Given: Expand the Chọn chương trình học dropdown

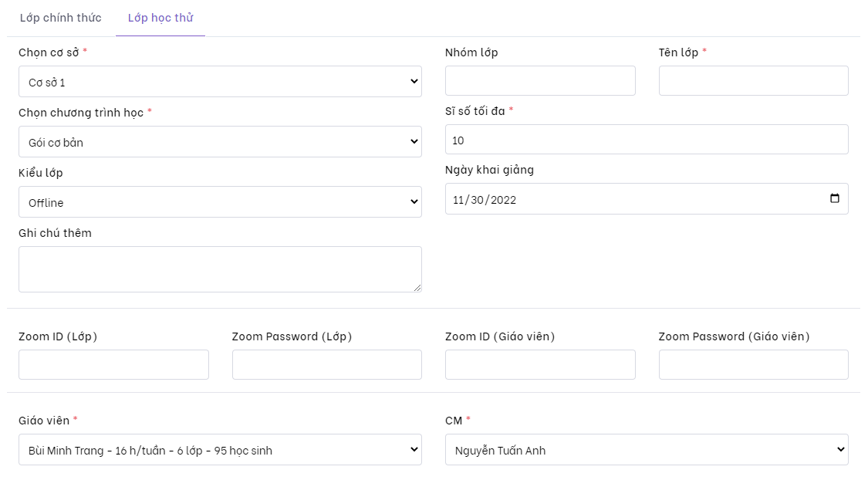Looking at the screenshot, I should 220,141.
